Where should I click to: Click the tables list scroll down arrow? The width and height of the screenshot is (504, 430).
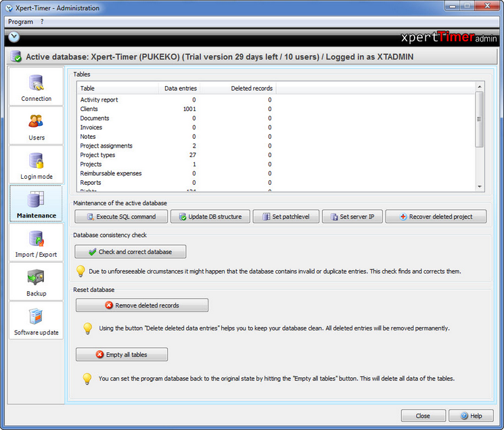(480, 187)
